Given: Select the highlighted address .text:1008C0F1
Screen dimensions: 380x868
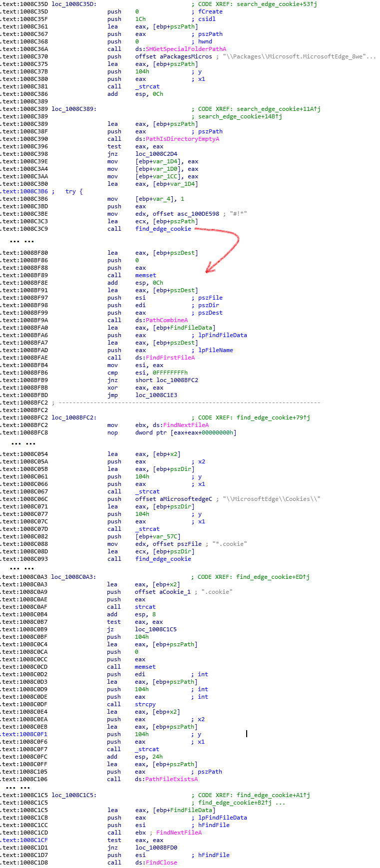Looking at the screenshot, I should [x=24, y=734].
